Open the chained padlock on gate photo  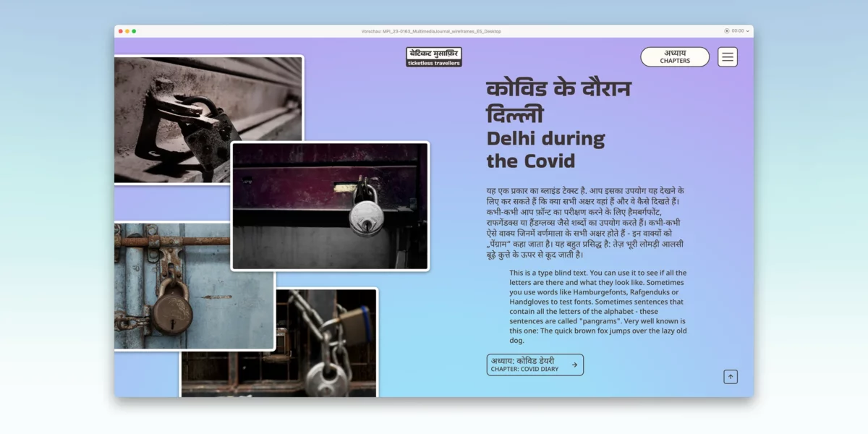click(x=279, y=342)
